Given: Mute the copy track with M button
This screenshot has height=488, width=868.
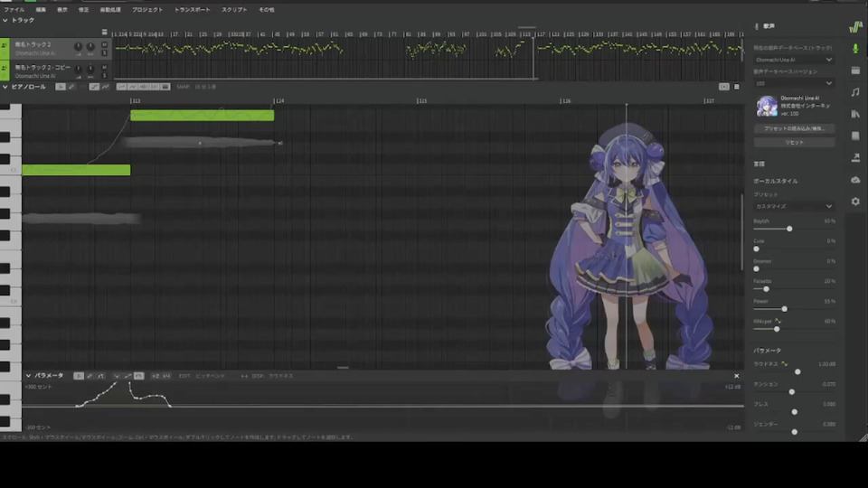Looking at the screenshot, I should pos(104,68).
